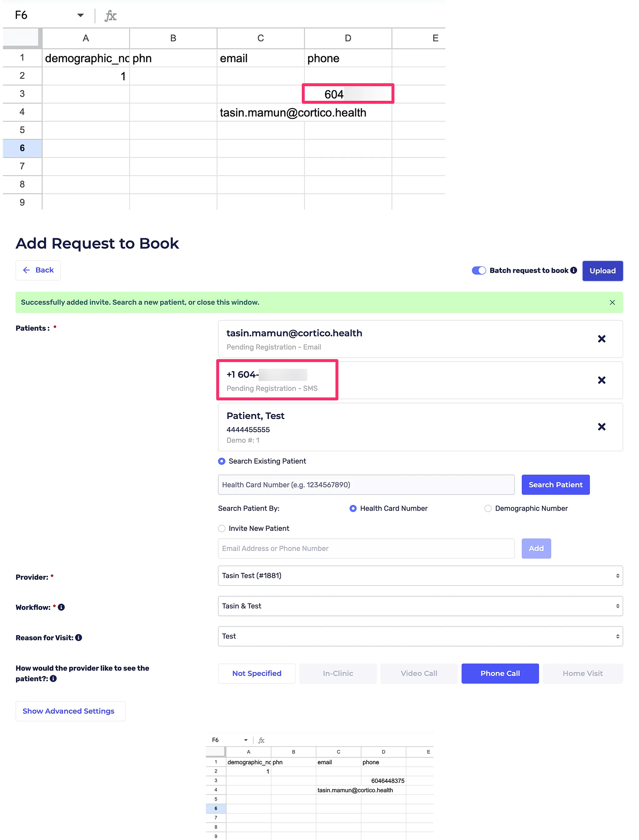Remove Patient, Test from the list
639x840 pixels.
tap(601, 427)
